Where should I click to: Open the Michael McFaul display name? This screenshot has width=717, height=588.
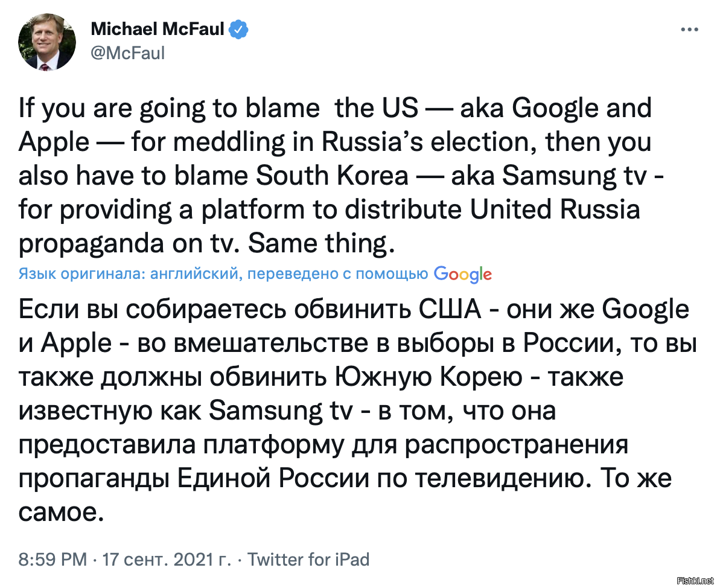(158, 29)
